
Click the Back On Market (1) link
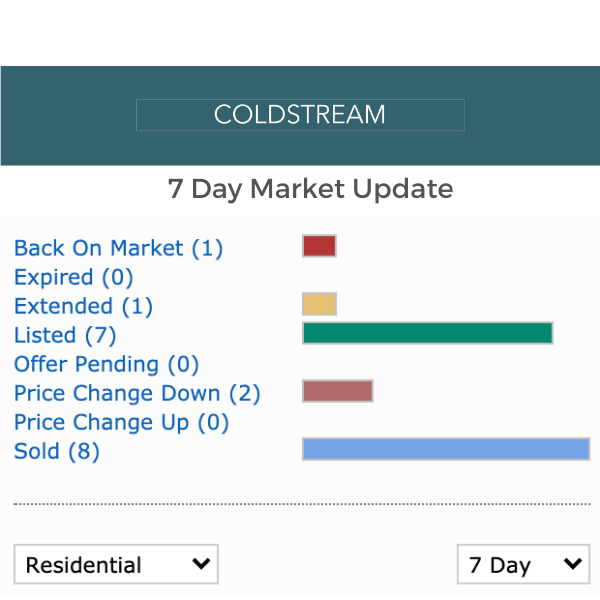pos(118,248)
